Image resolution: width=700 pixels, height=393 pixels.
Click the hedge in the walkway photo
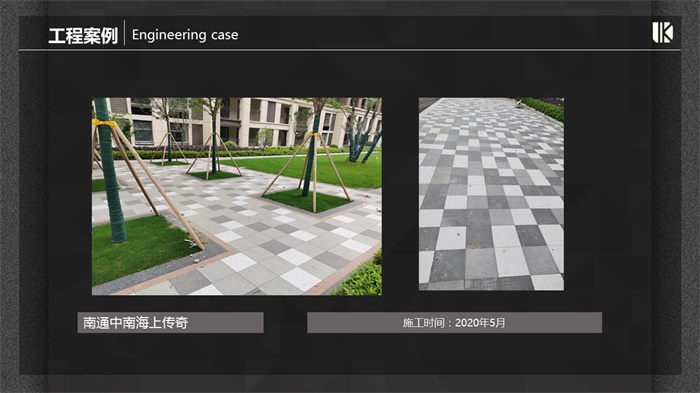(543, 109)
